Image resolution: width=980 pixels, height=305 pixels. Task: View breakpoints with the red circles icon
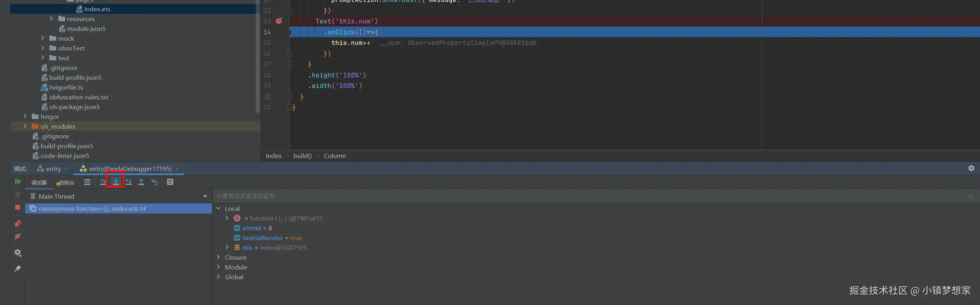point(18,224)
